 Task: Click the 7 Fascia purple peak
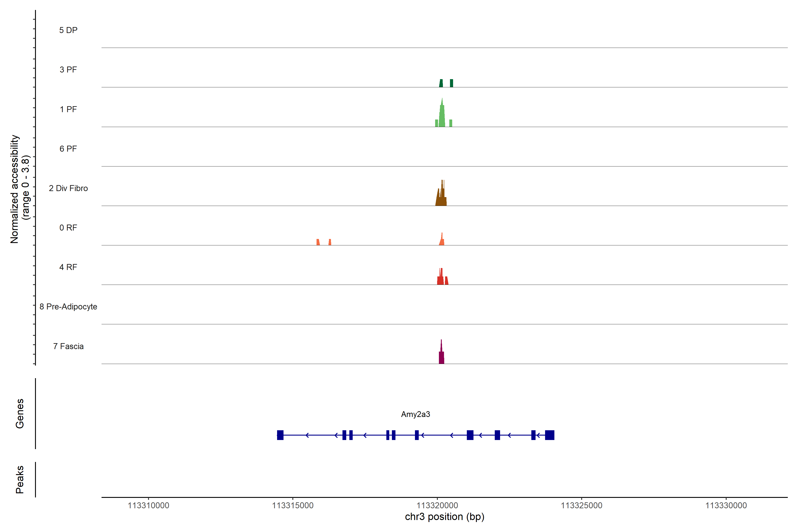(441, 357)
